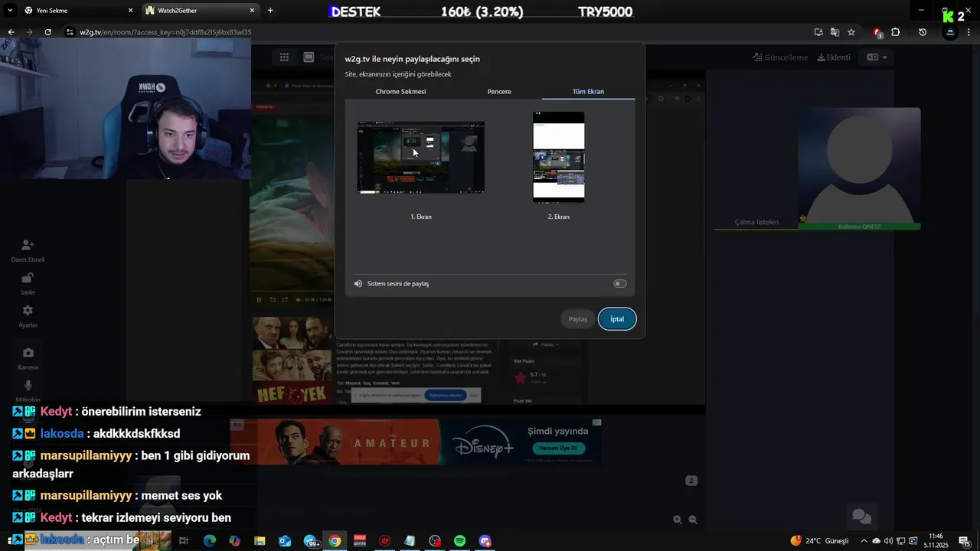
Task: Open site information icon in address bar
Action: click(x=70, y=32)
